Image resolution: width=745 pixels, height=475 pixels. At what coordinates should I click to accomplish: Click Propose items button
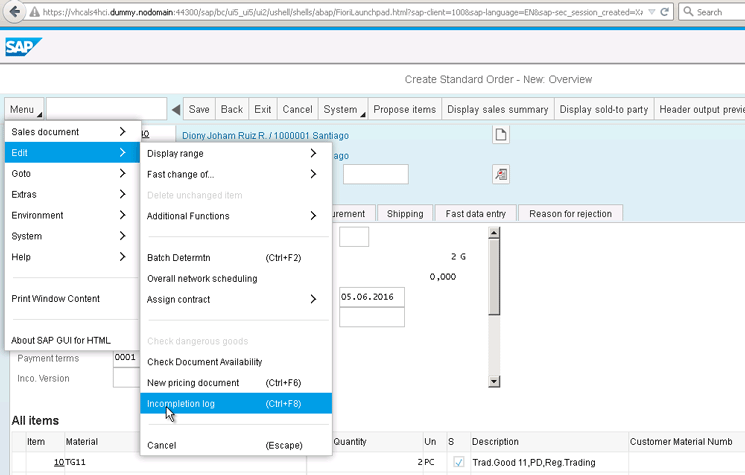click(x=405, y=110)
